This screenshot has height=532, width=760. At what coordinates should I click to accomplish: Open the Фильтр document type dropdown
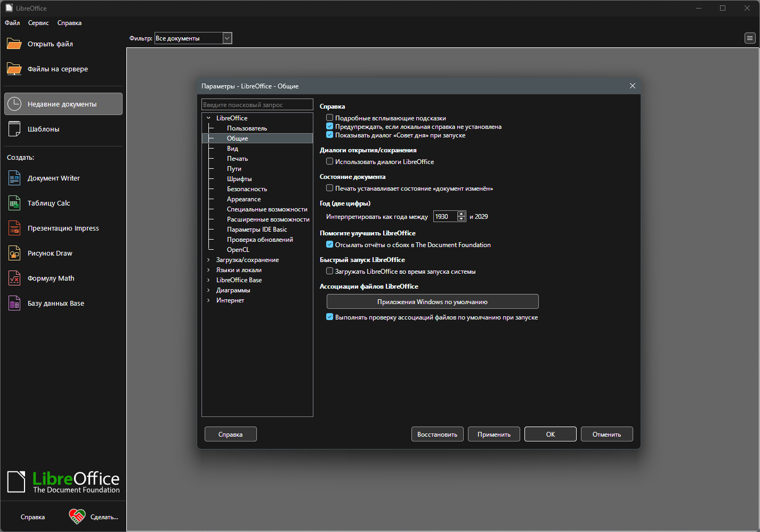[227, 38]
